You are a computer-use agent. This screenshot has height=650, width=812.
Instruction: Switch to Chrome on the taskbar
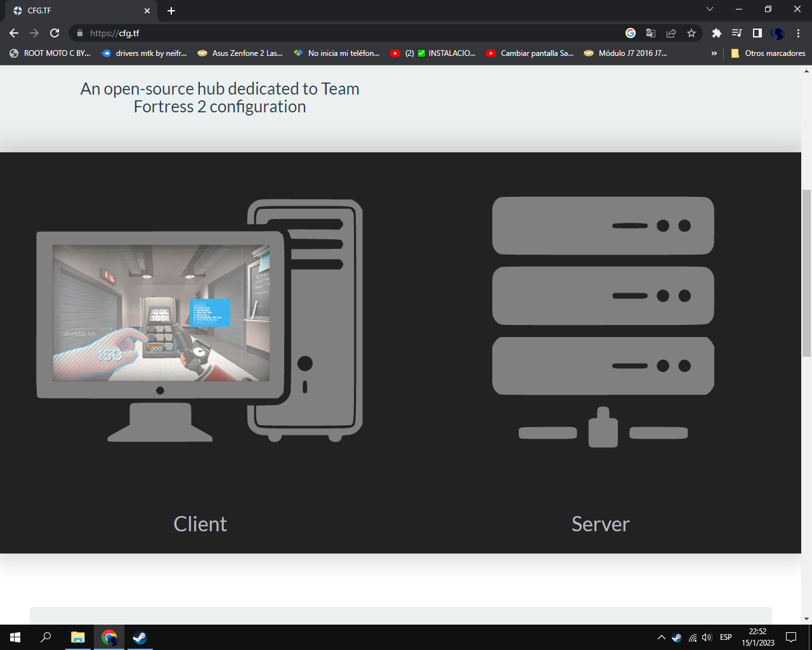click(x=109, y=637)
